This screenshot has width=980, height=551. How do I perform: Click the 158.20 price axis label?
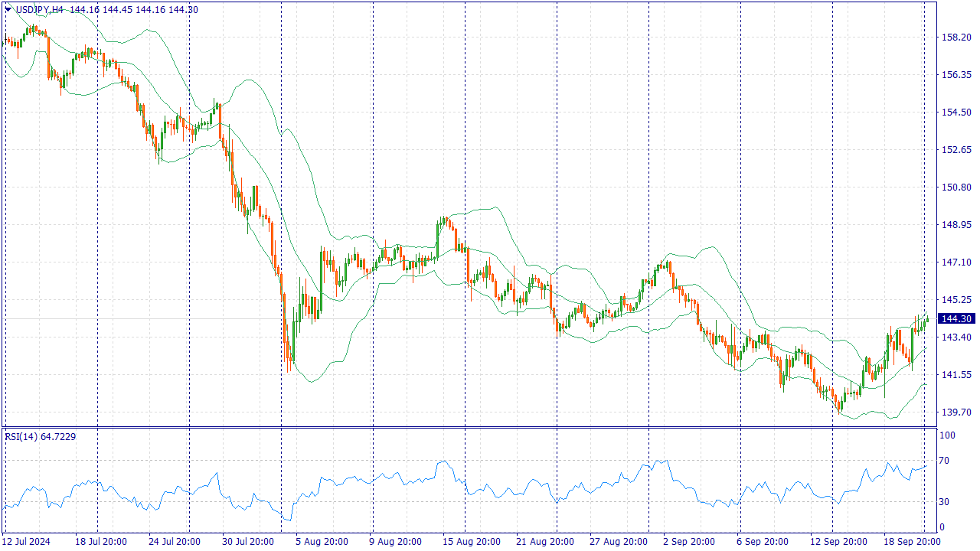[956, 37]
